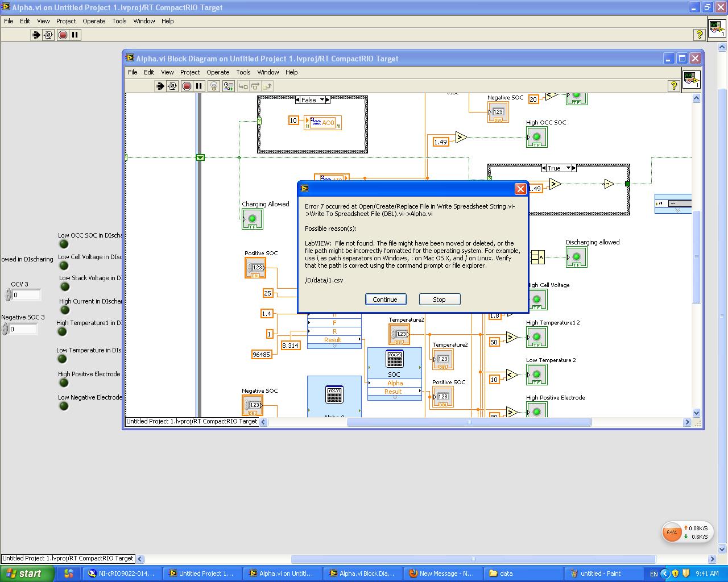728x582 pixels.
Task: Open Tools menu in block diagram window
Action: click(243, 72)
